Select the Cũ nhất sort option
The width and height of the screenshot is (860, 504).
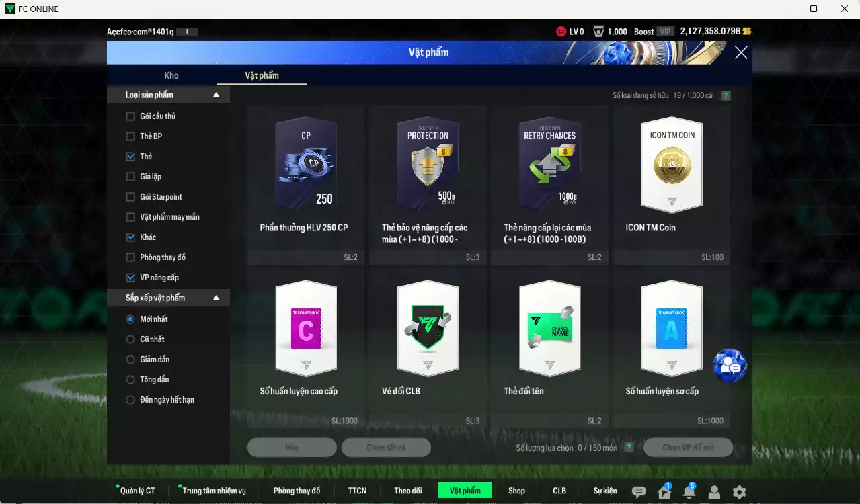tap(130, 339)
